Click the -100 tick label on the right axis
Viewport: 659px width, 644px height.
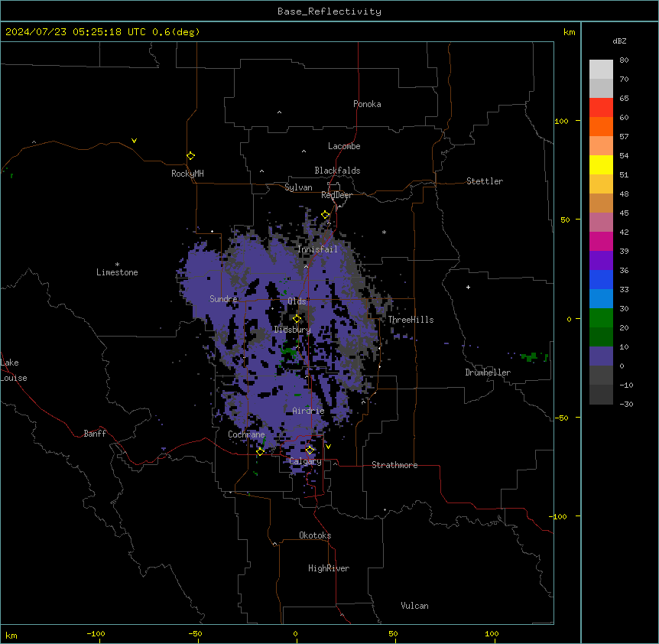559,516
